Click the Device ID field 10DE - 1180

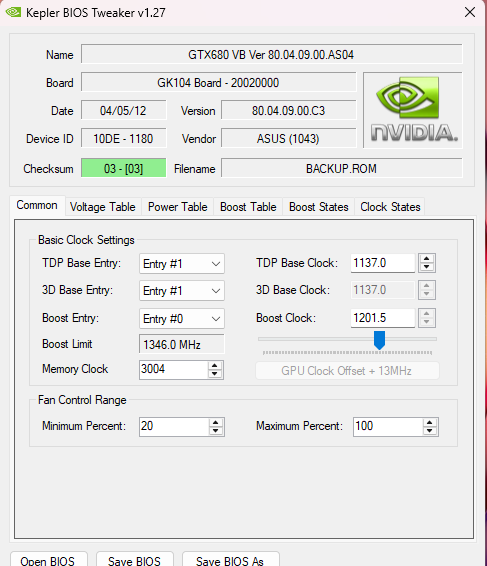pyautogui.click(x=123, y=139)
